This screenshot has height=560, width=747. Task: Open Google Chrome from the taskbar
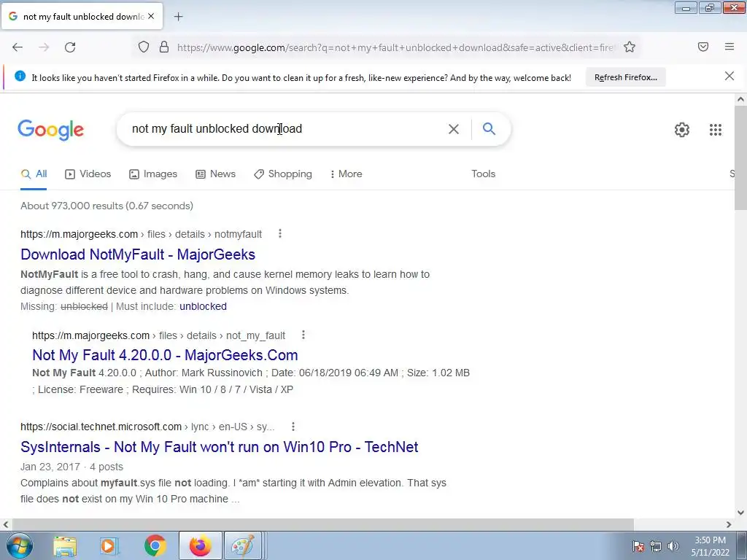click(x=155, y=545)
